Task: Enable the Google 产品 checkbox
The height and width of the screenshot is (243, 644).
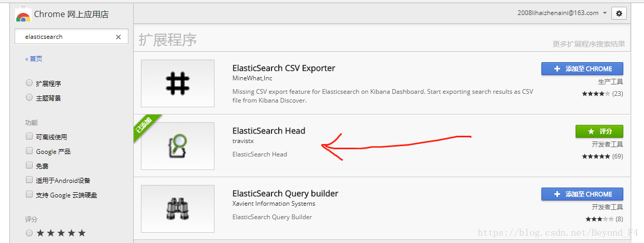Action: click(30, 151)
